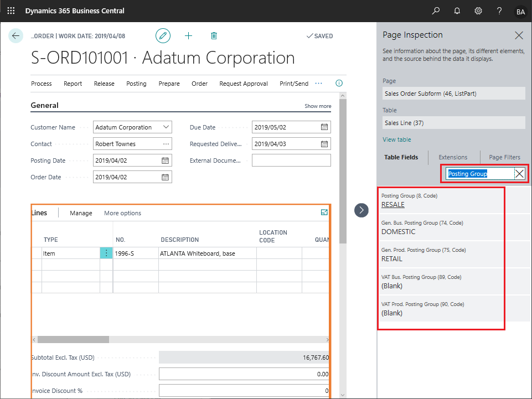Switch to Extensions tab
Viewport: 532px width, 399px height.
click(453, 157)
